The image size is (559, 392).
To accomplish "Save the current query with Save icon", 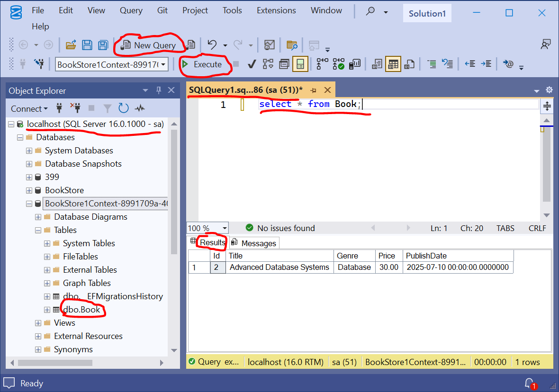I will click(x=87, y=45).
